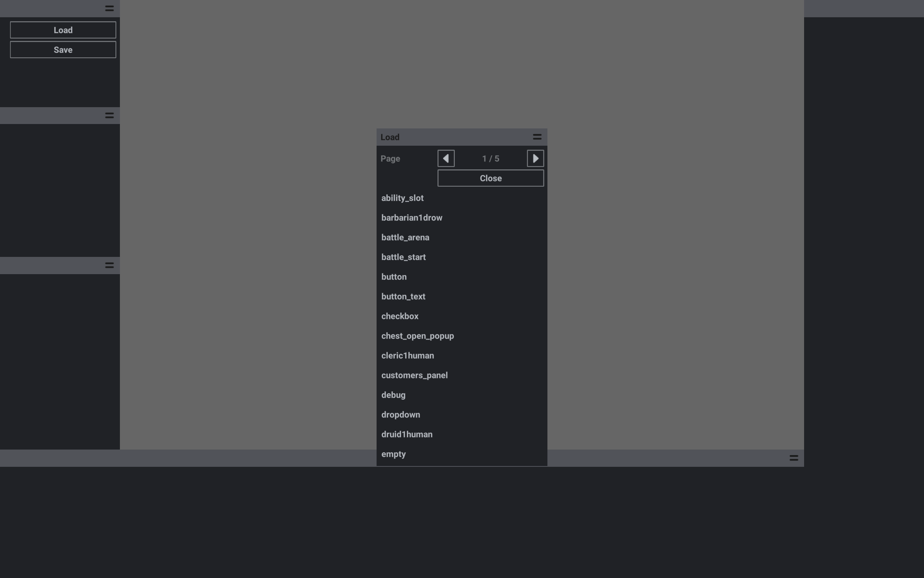
Task: Pick the checkbox entry in the list
Action: pyautogui.click(x=400, y=316)
